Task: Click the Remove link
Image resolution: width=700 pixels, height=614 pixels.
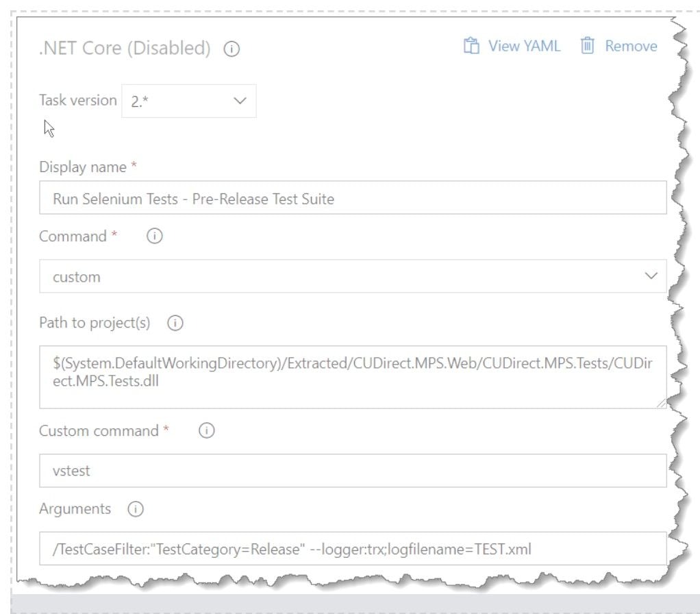Action: 631,45
